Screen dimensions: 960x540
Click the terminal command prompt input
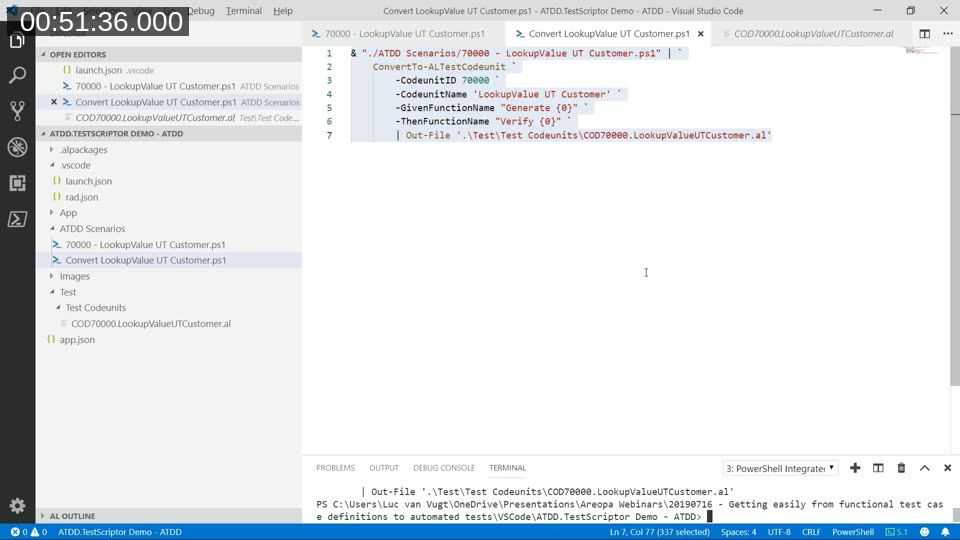click(x=710, y=517)
